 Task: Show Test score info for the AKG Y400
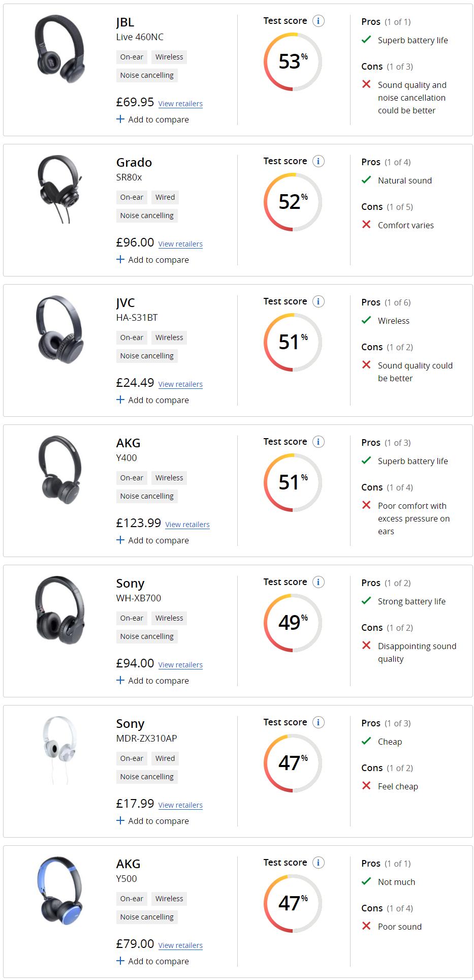318,442
